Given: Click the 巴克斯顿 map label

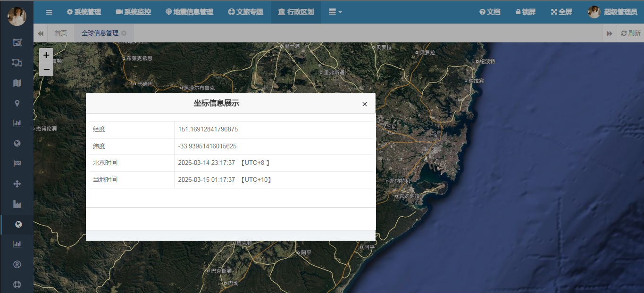Looking at the screenshot, I should pyautogui.click(x=221, y=271).
